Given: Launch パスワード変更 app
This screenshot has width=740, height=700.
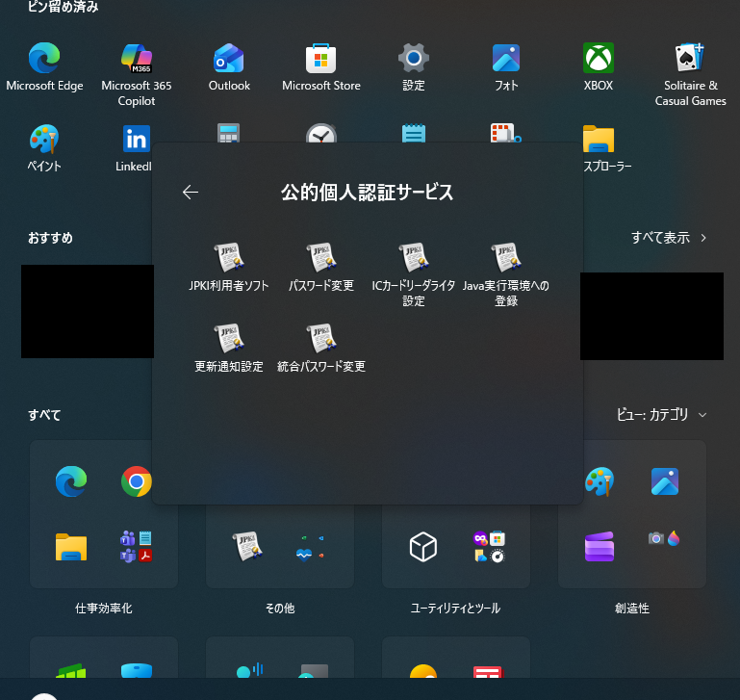Looking at the screenshot, I should pyautogui.click(x=320, y=268).
